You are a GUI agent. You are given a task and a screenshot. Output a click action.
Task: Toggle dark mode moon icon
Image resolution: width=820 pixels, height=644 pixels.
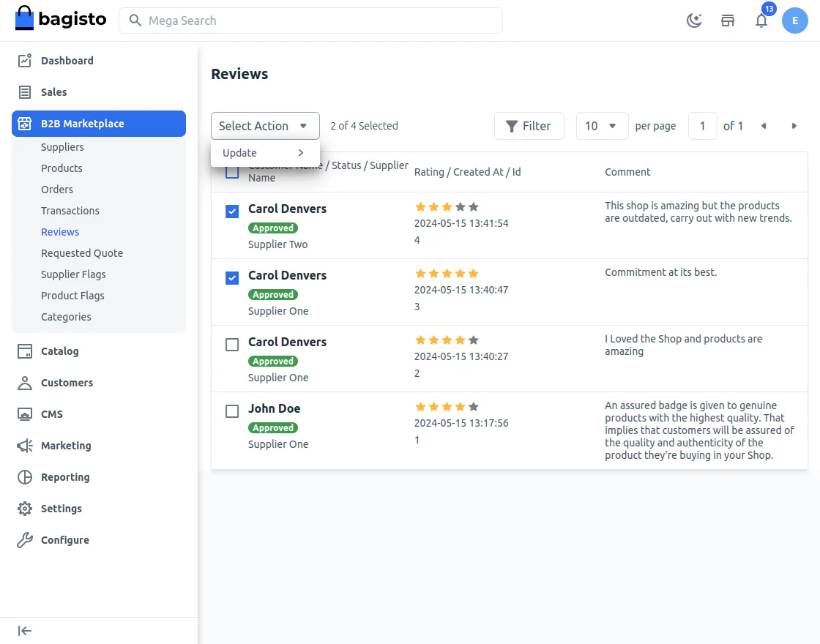[693, 20]
